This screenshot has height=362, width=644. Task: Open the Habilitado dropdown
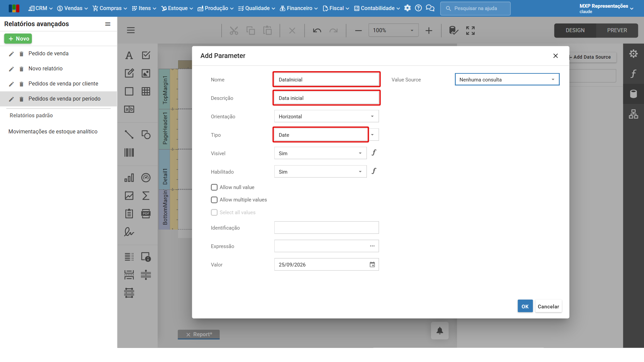coord(320,172)
